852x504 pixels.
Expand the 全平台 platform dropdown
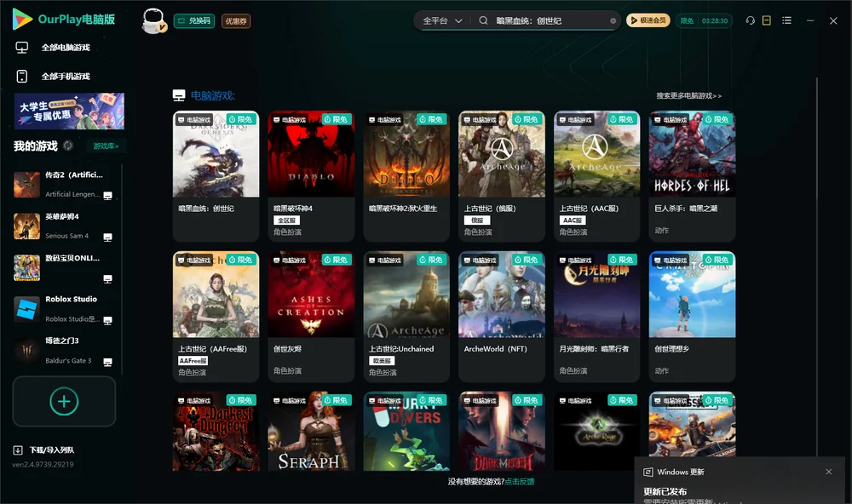pyautogui.click(x=442, y=20)
